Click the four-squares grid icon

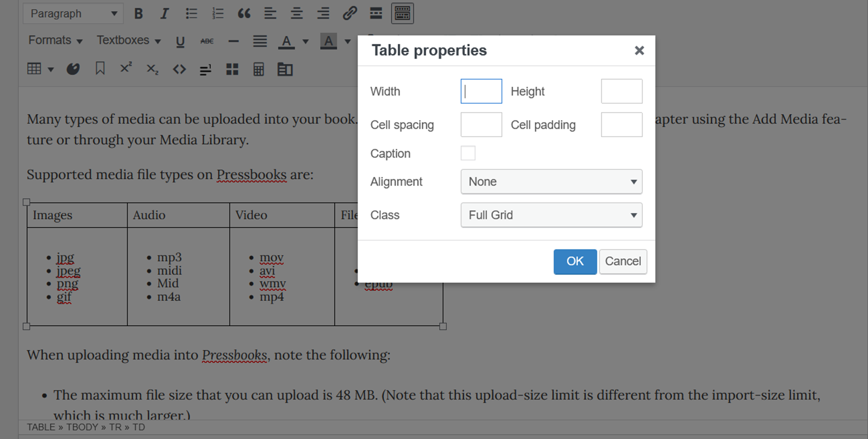pos(232,69)
